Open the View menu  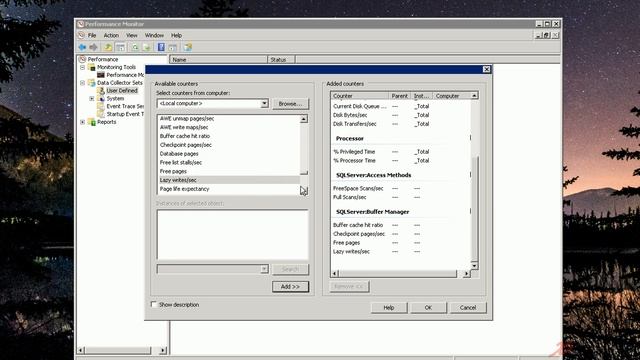tap(131, 36)
